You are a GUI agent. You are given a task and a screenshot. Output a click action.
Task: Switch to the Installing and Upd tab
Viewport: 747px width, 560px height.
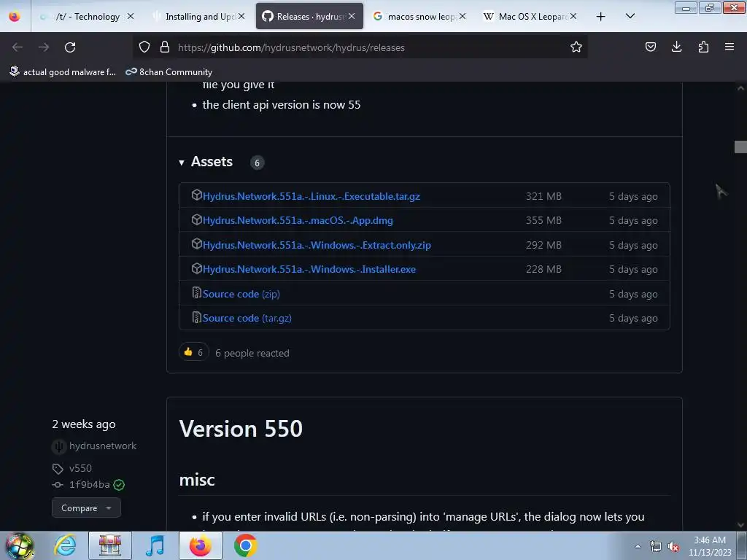pos(199,16)
